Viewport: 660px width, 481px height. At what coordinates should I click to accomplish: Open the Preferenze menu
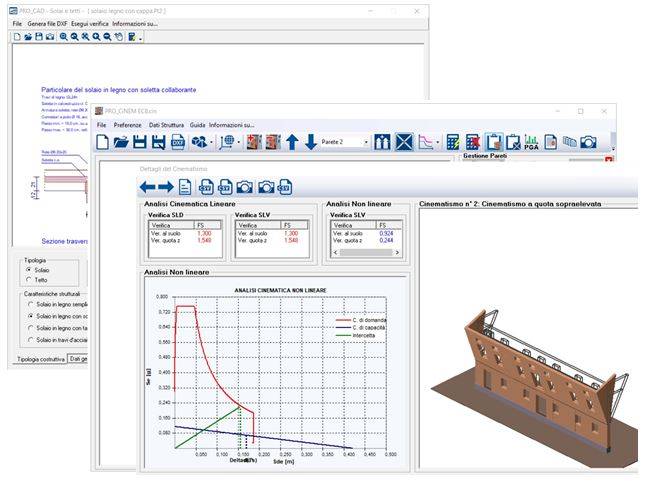(x=128, y=125)
